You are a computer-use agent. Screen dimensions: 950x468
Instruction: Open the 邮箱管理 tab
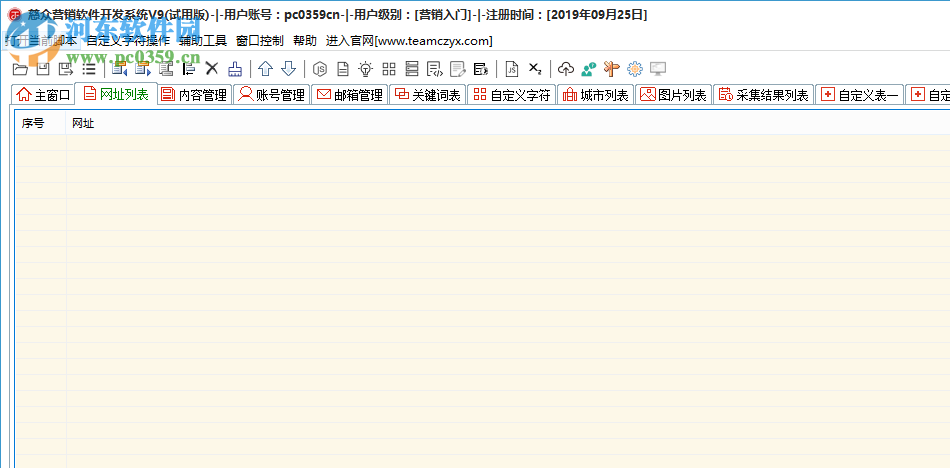pos(350,95)
